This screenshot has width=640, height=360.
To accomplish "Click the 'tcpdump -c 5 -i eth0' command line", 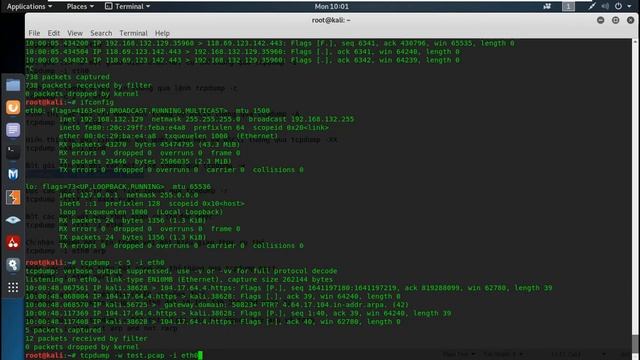I will tap(95, 262).
